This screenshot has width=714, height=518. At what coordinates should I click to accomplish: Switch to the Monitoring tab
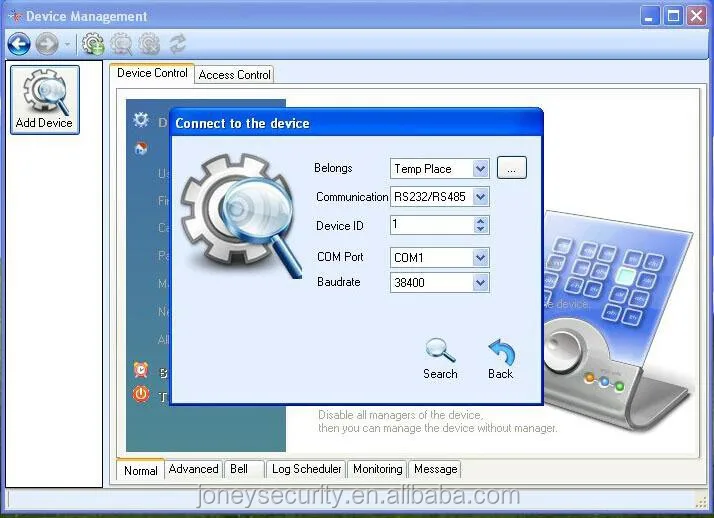(377, 469)
